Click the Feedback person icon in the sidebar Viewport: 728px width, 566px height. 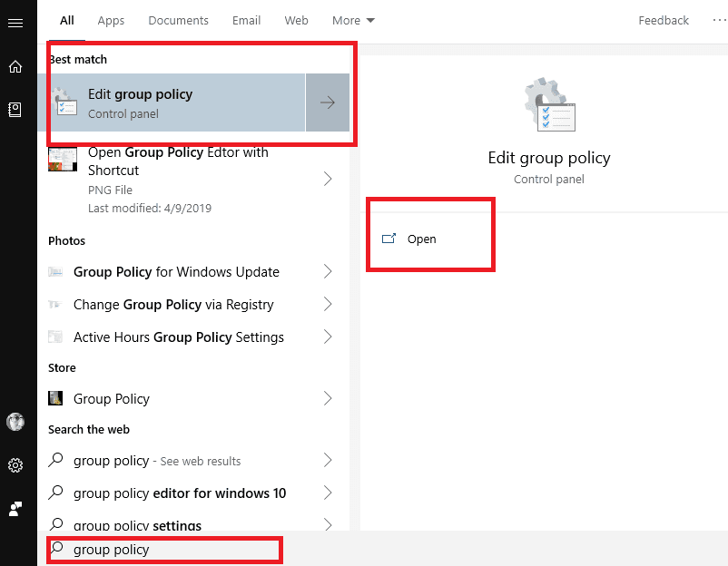[15, 509]
